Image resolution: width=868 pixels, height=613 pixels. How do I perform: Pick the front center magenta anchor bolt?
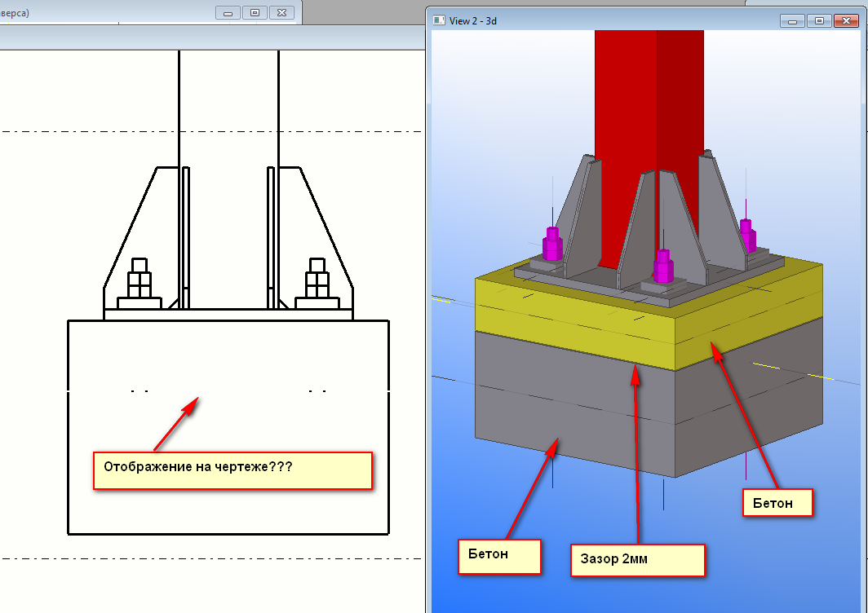[664, 266]
